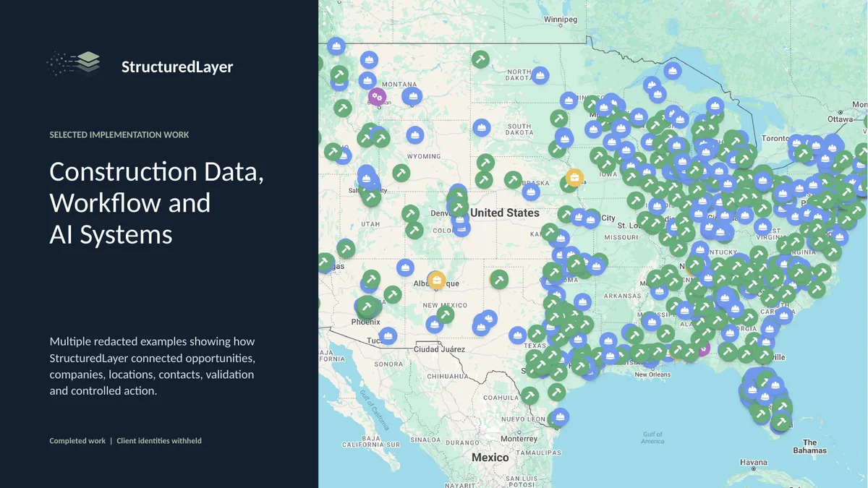Click the 'Construction Data, Workflow and AI Systems' title

[156, 203]
